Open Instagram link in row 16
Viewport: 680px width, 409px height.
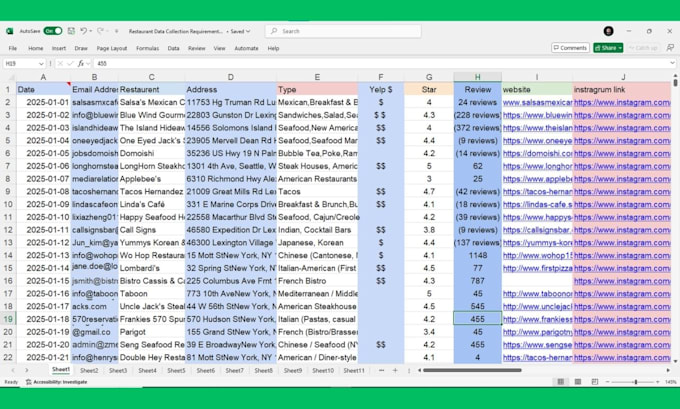click(x=622, y=281)
